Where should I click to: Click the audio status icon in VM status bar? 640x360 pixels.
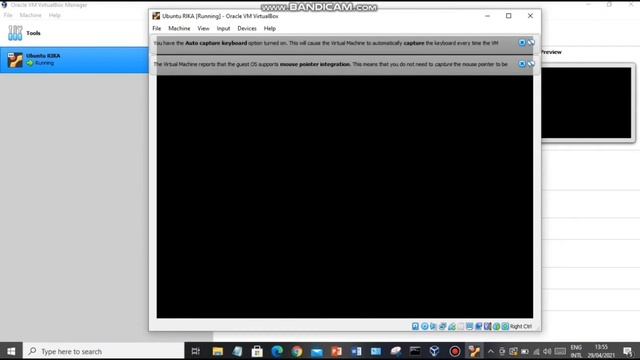(433, 326)
